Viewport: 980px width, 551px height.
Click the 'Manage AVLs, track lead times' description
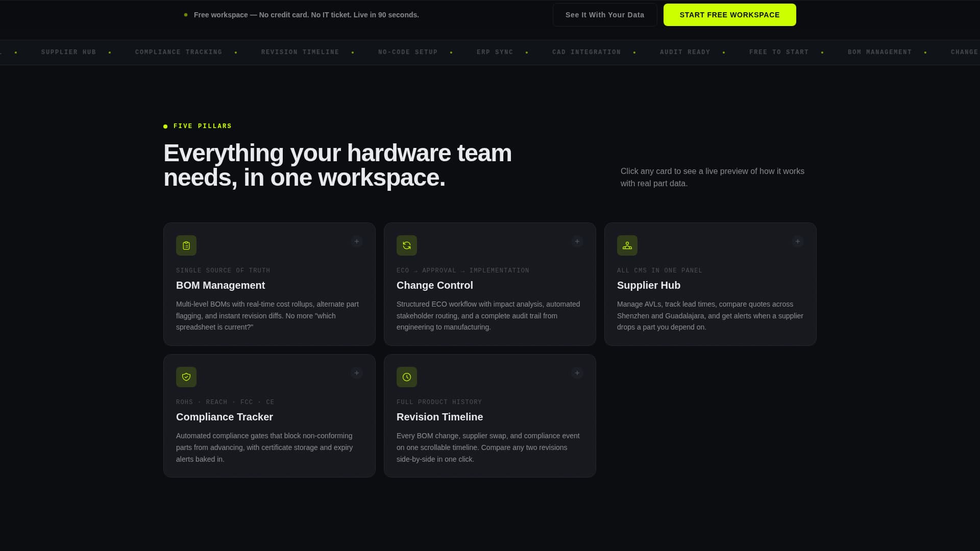pos(710,316)
